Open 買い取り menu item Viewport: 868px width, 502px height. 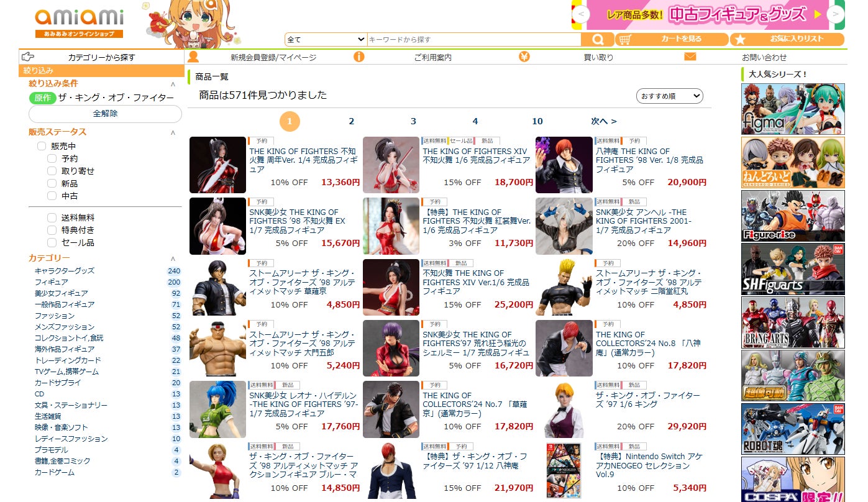(598, 57)
